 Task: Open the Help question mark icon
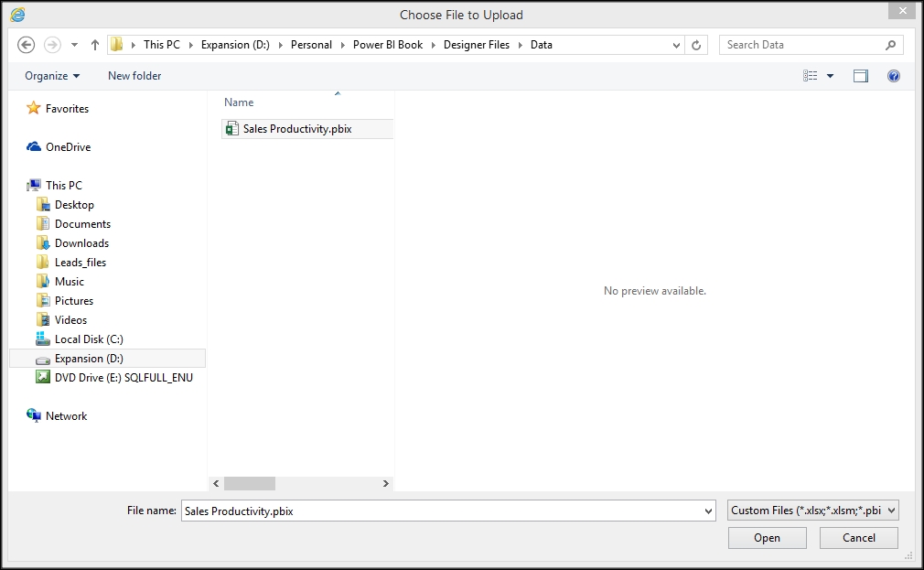pos(894,76)
